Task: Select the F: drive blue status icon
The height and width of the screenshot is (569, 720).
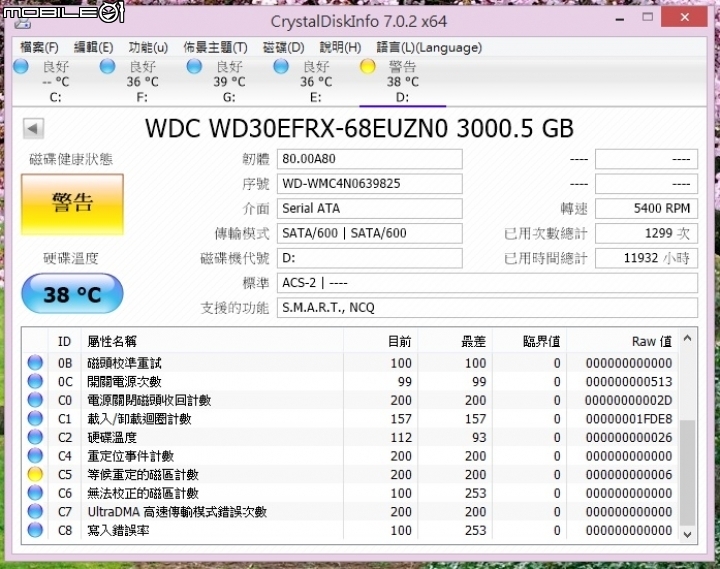Action: (107, 67)
